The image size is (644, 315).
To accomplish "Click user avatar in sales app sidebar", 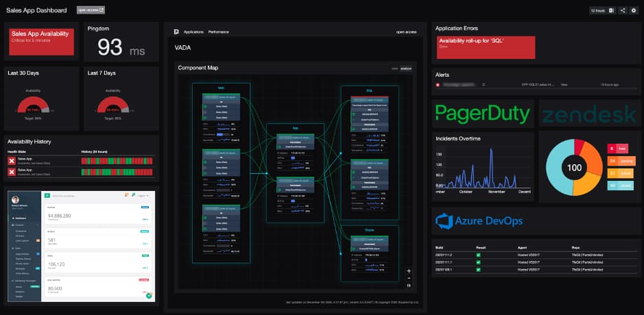I will tap(15, 199).
